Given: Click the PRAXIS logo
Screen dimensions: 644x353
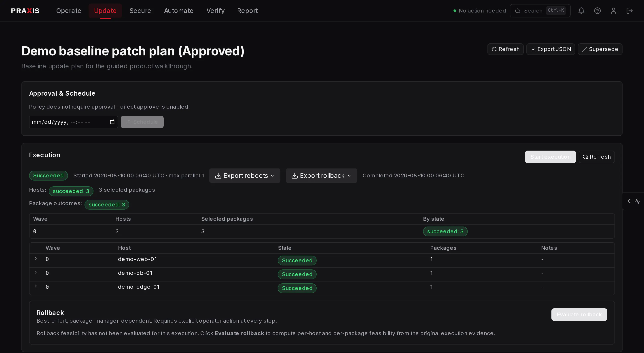Looking at the screenshot, I should (25, 11).
